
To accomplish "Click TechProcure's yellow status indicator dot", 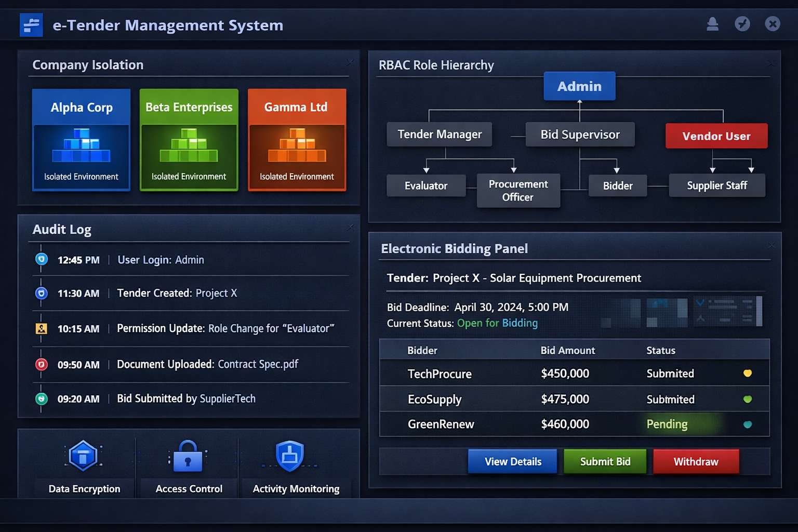I will click(747, 373).
